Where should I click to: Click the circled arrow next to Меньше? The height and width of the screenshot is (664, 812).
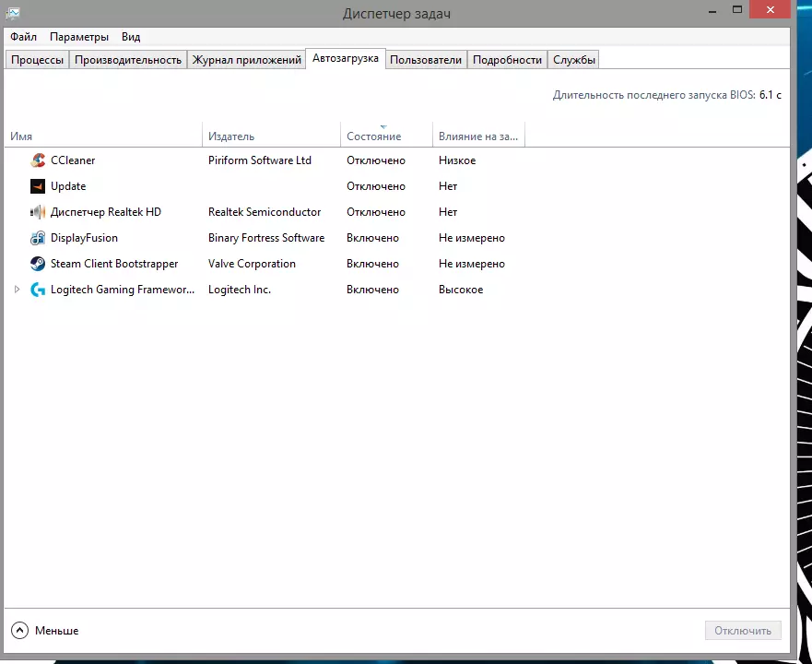tap(19, 630)
